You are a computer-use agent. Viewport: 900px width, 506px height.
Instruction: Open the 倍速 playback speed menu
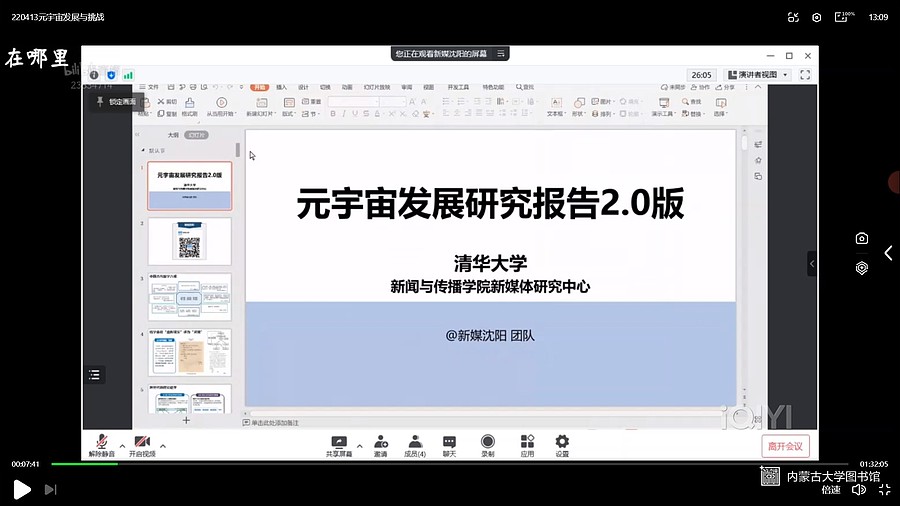(x=831, y=489)
